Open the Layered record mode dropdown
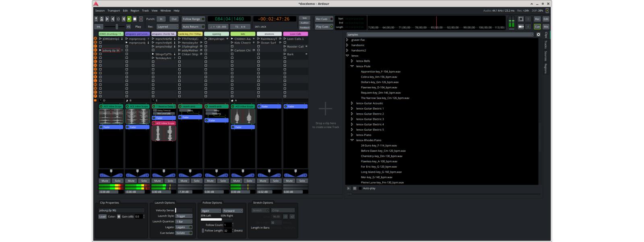Image resolution: width=644 pixels, height=242 pixels. pyautogui.click(x=167, y=27)
